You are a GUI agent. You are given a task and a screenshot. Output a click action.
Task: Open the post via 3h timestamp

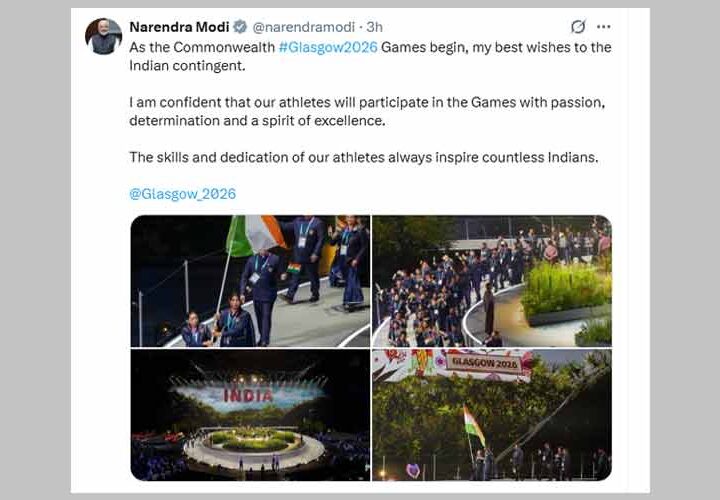(x=375, y=27)
